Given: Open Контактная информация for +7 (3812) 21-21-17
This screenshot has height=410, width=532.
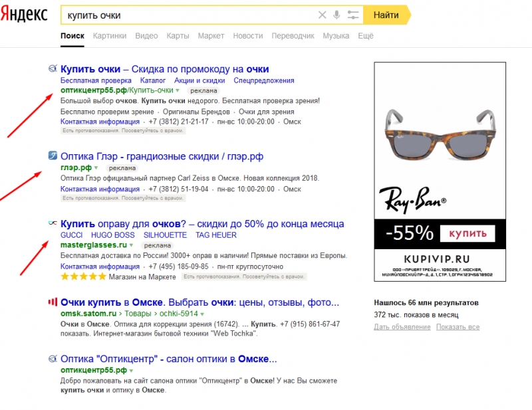Looking at the screenshot, I should coord(100,122).
